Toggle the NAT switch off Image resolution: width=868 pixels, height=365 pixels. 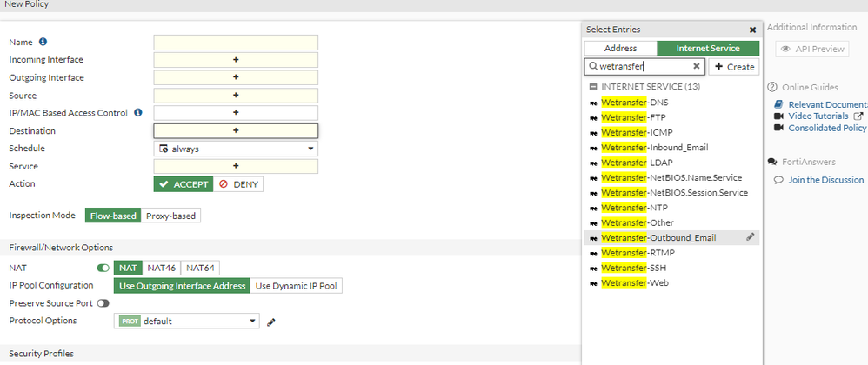pyautogui.click(x=104, y=269)
